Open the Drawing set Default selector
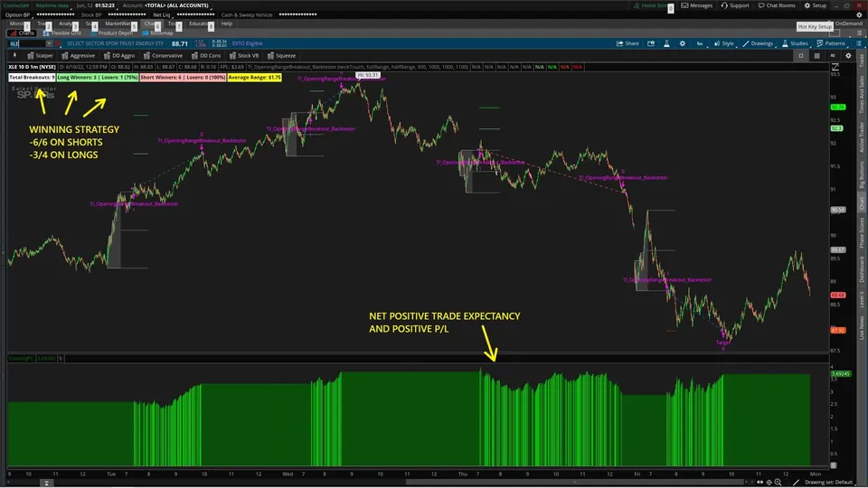This screenshot has height=488, width=868. point(829,483)
